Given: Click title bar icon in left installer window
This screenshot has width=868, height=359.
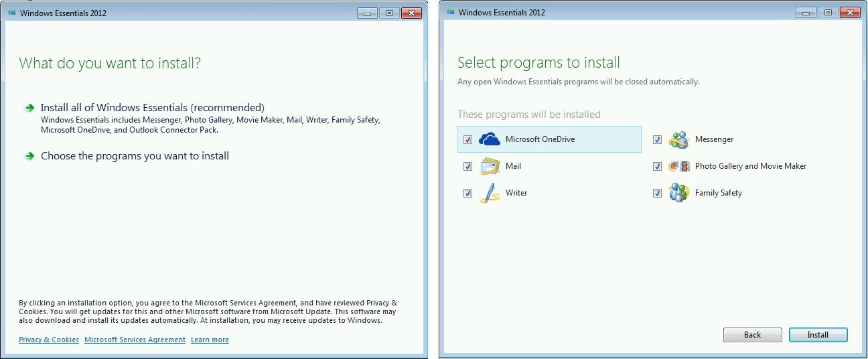Looking at the screenshot, I should (x=11, y=13).
